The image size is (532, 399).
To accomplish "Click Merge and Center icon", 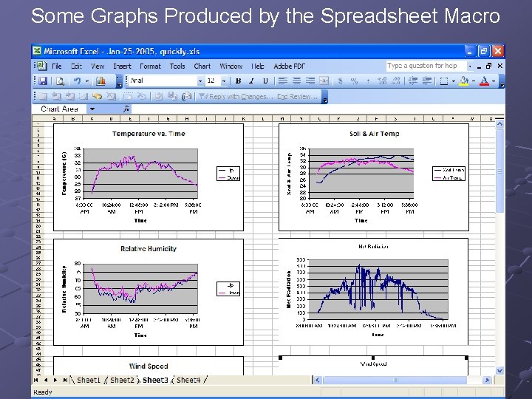I will 324,81.
